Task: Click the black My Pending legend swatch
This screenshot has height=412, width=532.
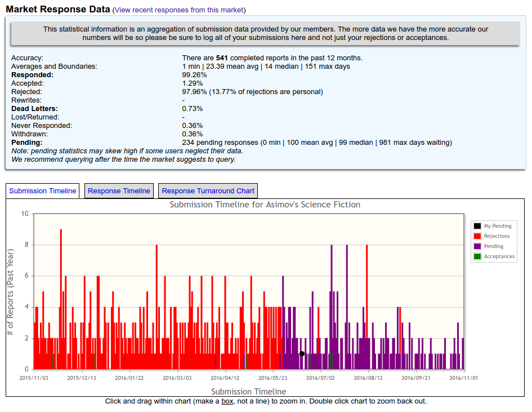Action: (477, 226)
